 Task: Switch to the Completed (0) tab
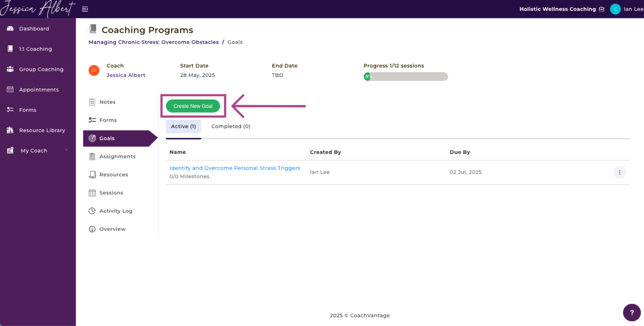231,126
